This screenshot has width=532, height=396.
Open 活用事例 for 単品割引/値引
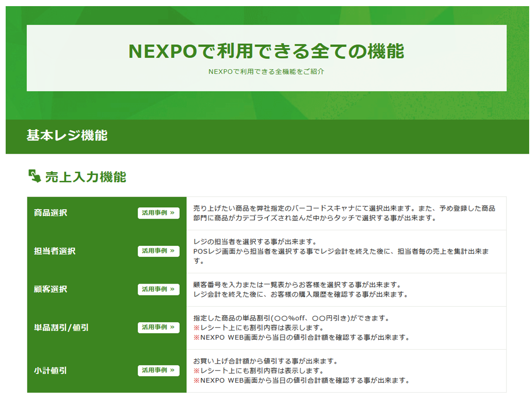tap(159, 328)
